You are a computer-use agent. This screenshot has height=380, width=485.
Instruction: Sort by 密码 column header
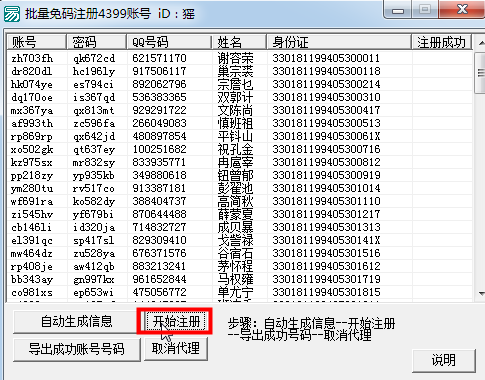96,42
